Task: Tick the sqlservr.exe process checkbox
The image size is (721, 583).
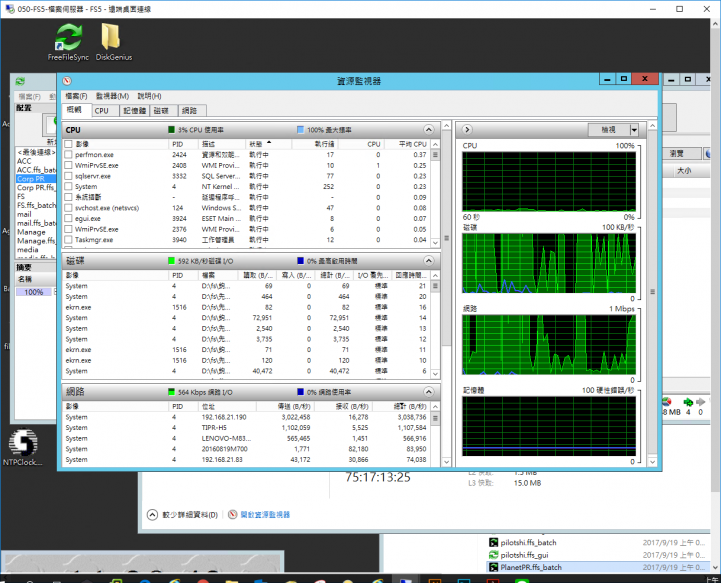Action: [x=68, y=176]
